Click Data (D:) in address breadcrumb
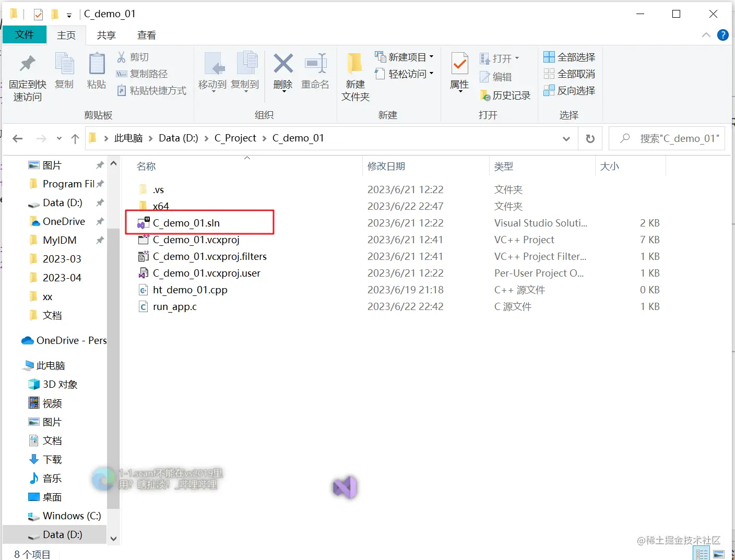The image size is (735, 560). tap(179, 138)
